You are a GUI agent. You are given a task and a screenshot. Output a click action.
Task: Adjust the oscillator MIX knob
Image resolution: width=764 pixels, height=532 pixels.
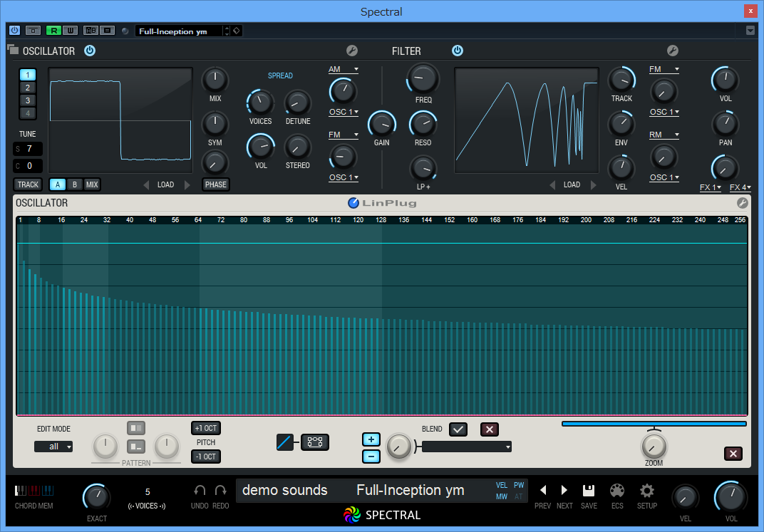tap(215, 80)
